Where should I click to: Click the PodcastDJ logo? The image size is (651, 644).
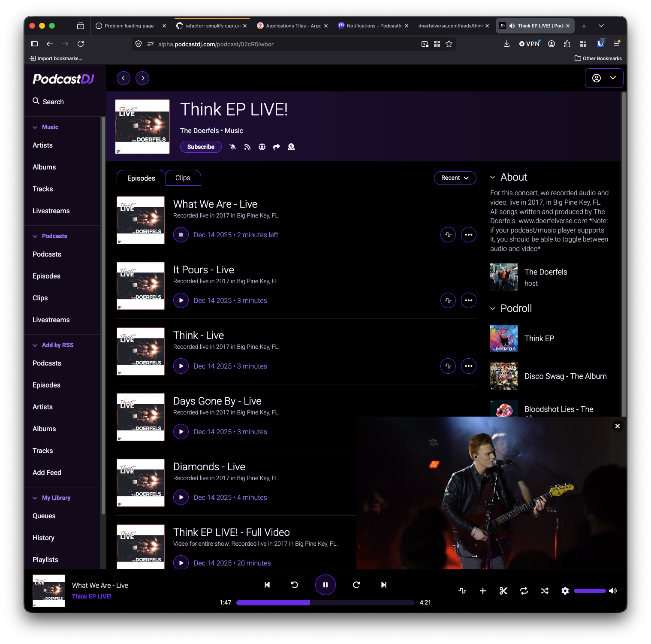pyautogui.click(x=63, y=79)
